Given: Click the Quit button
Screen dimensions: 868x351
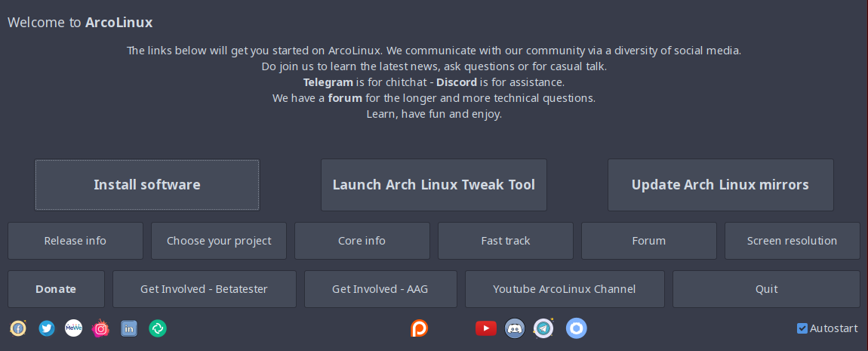Looking at the screenshot, I should tap(767, 289).
